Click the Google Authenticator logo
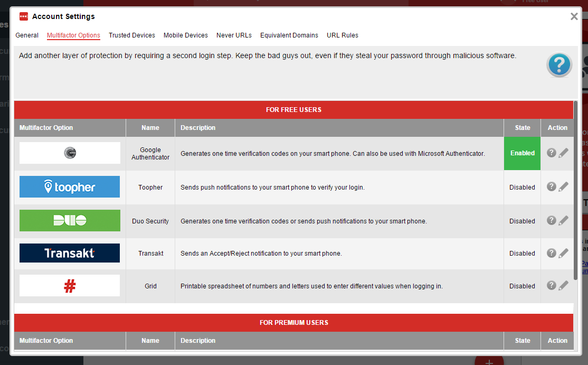This screenshot has width=588, height=365. 70,153
